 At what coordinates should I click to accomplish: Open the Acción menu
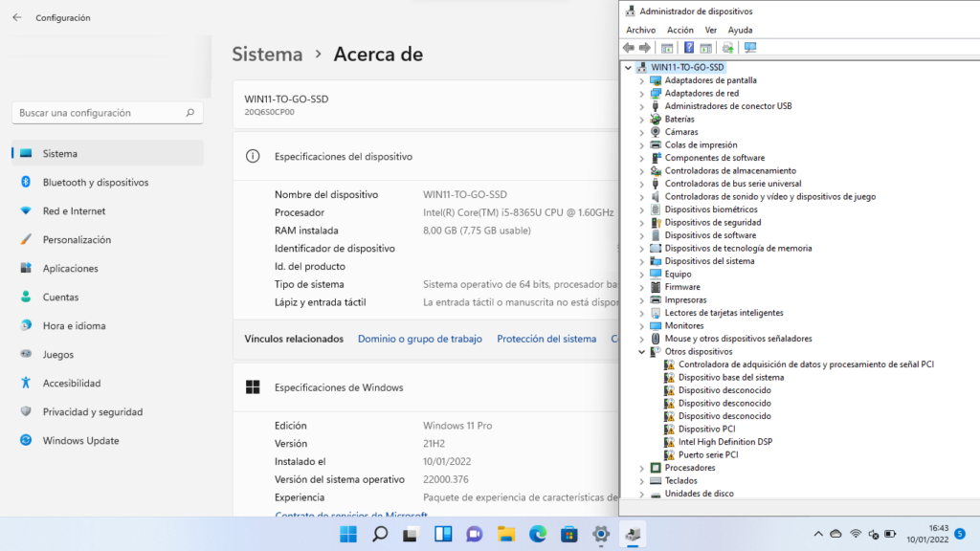point(679,30)
